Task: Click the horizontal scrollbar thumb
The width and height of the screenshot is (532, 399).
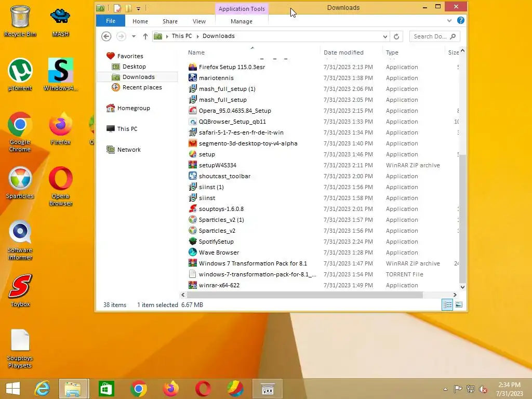Action: [x=304, y=295]
